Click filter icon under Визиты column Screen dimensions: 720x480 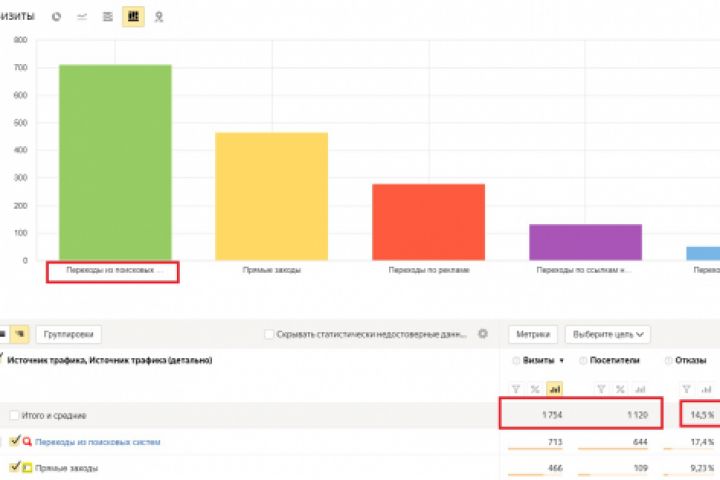516,390
